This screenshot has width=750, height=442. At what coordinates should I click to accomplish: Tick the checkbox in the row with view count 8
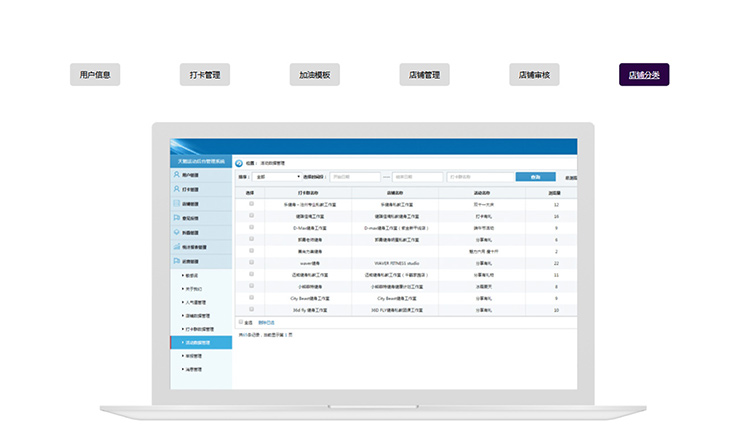251,286
